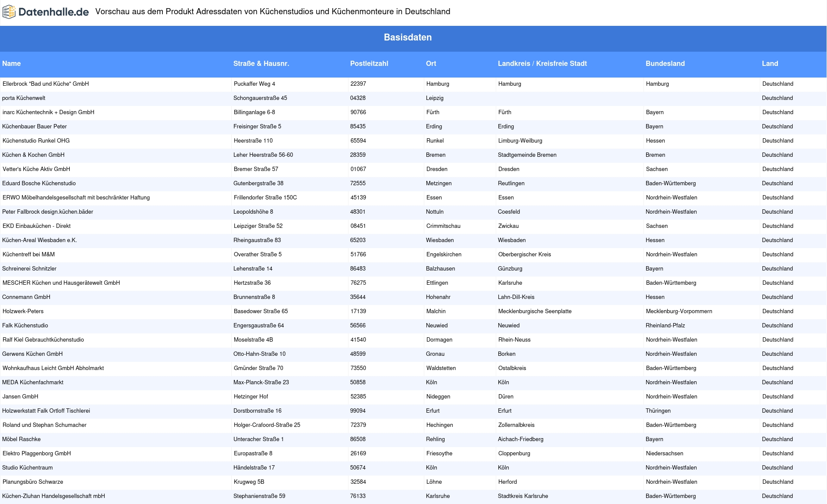Click the address Holger-Crafoord-Straße 25
827x504 pixels.
coord(267,425)
